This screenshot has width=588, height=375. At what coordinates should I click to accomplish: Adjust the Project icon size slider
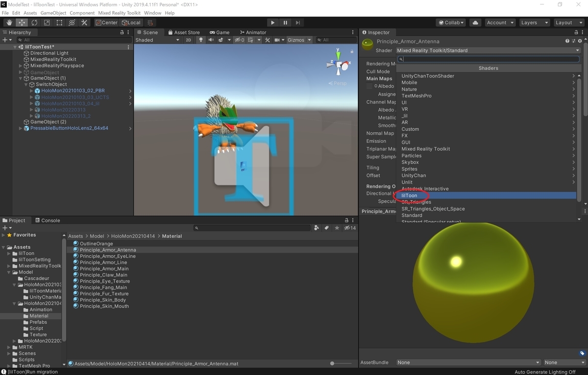click(341, 364)
